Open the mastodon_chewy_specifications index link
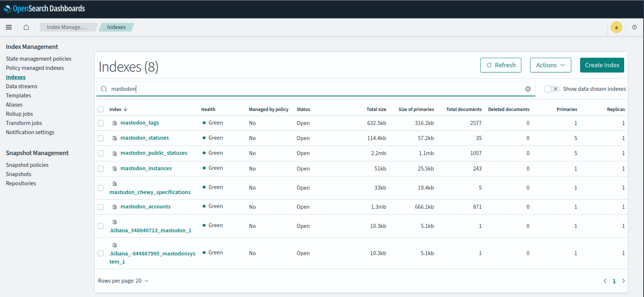Viewport: 644px width, 297px height. (x=150, y=192)
